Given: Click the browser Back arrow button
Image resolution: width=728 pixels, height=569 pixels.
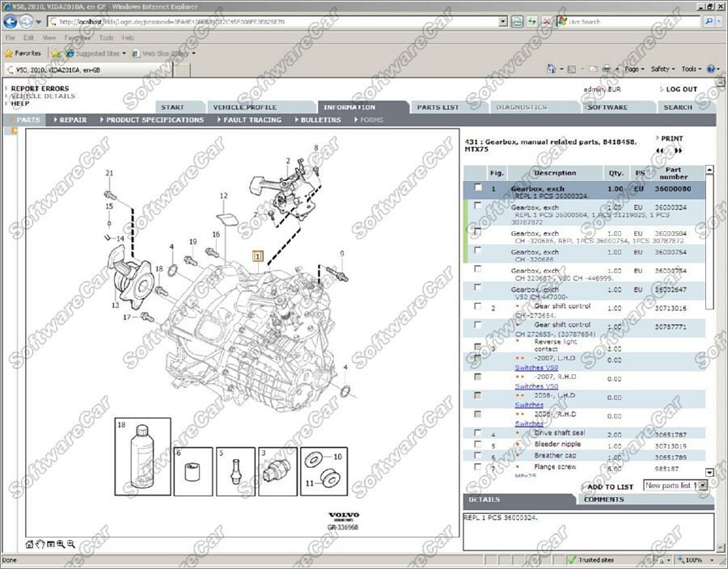Looking at the screenshot, I should coord(12,22).
